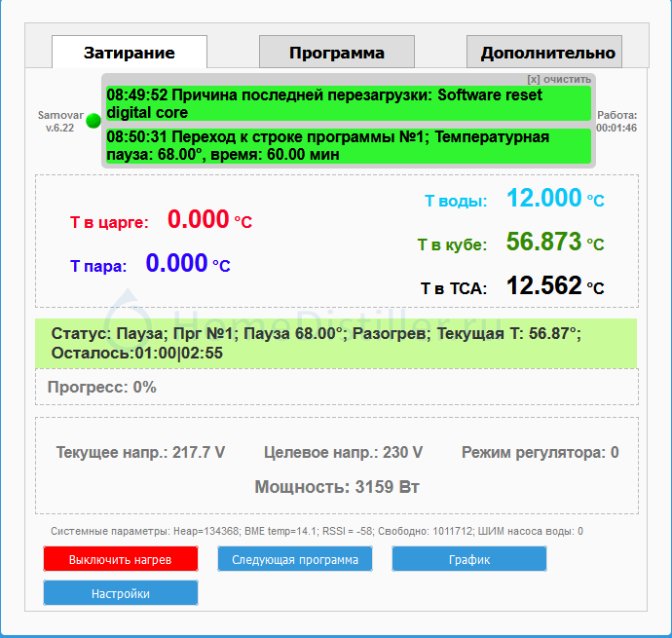Click Текущее напр.: 217.7 V reading
Screen dimensions: 672x638
pyautogui.click(x=140, y=452)
